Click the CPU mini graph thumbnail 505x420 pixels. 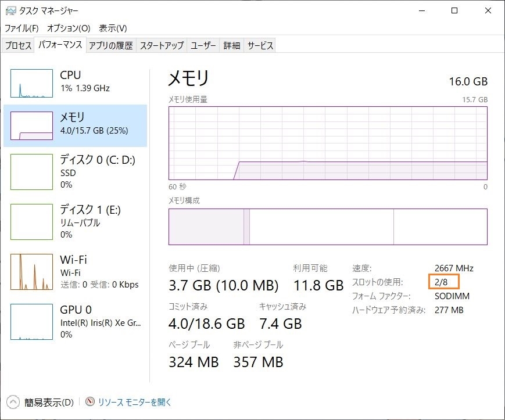pyautogui.click(x=31, y=83)
